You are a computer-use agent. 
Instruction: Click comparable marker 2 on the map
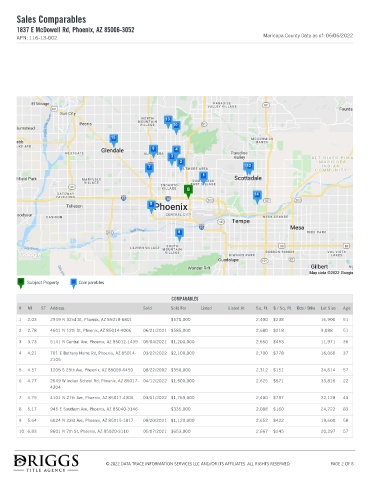(x=181, y=164)
